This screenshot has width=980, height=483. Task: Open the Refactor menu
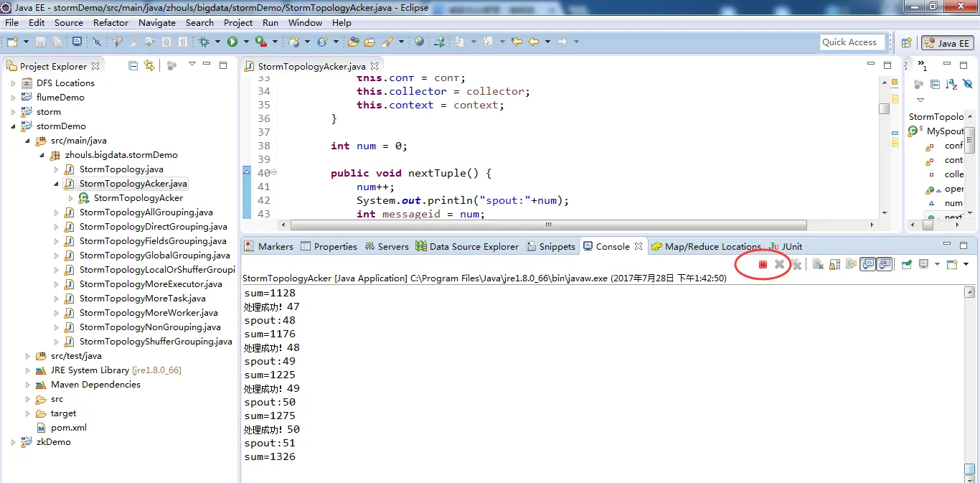110,22
